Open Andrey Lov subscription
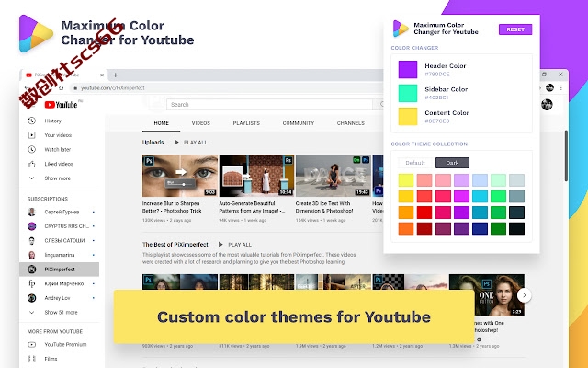Image resolution: width=588 pixels, height=368 pixels. (59, 298)
